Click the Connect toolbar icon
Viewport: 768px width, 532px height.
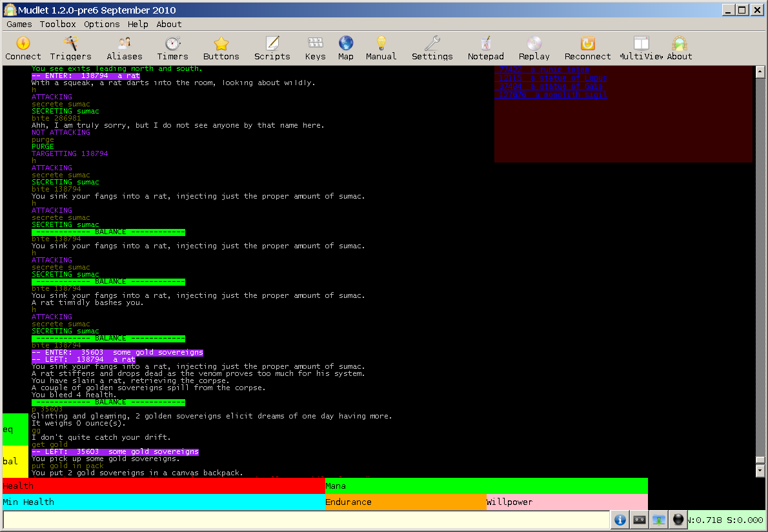pyautogui.click(x=23, y=48)
